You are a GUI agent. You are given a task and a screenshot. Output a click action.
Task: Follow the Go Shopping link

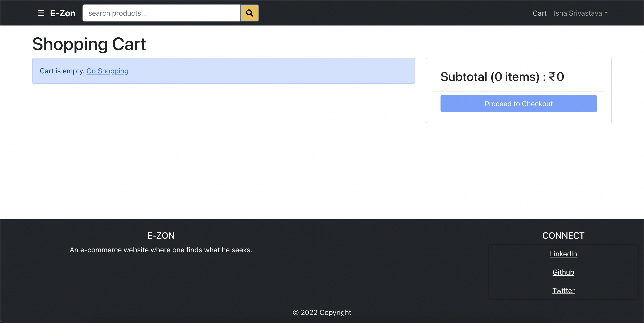coord(107,71)
